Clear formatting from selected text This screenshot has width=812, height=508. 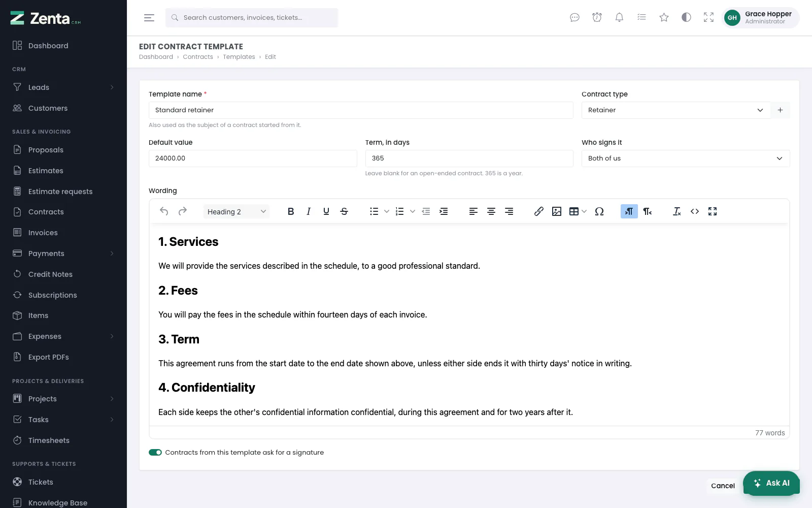click(677, 211)
